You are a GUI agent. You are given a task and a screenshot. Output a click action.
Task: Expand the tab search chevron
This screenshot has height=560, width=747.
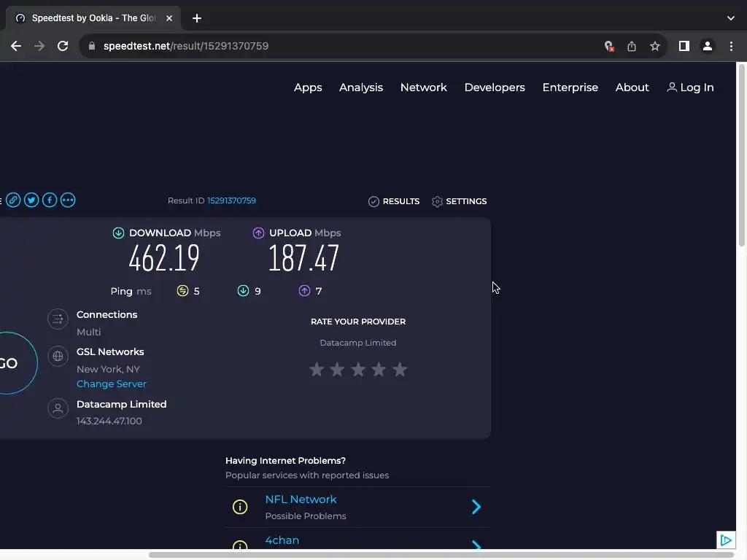pyautogui.click(x=731, y=18)
